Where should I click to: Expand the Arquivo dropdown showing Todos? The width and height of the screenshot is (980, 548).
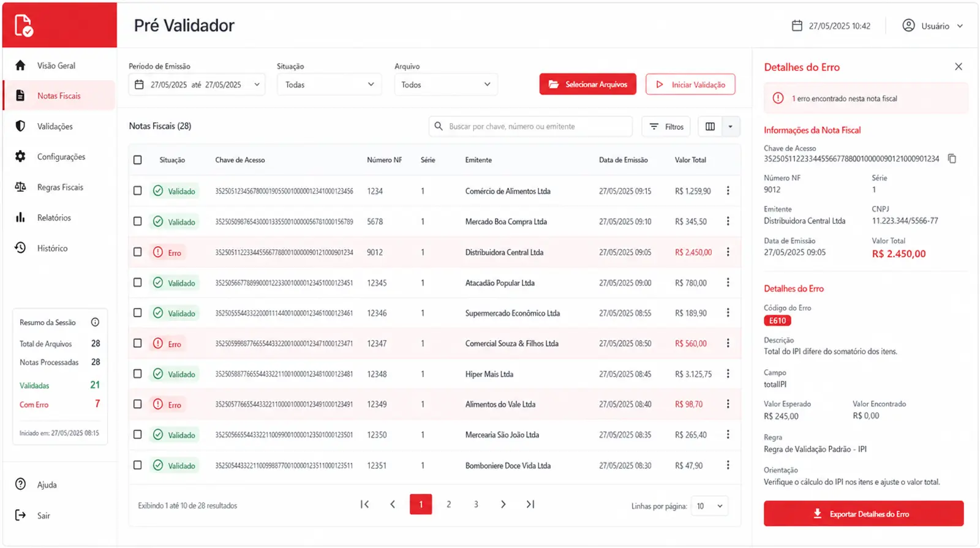tap(445, 84)
